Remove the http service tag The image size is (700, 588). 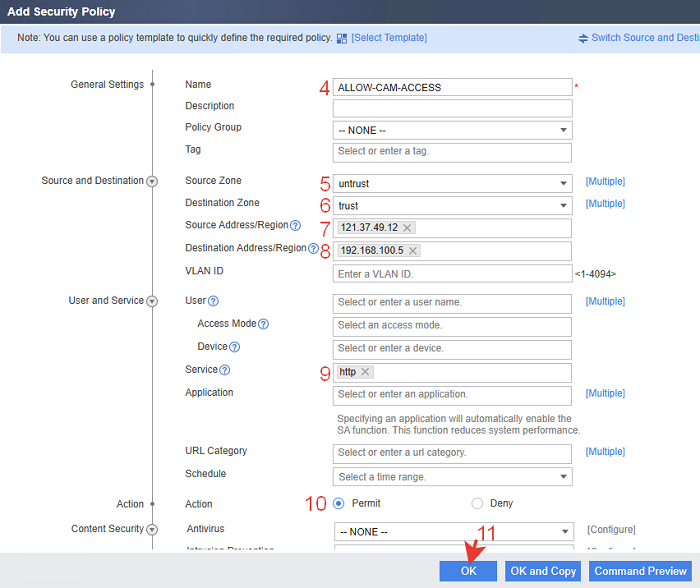(x=365, y=371)
